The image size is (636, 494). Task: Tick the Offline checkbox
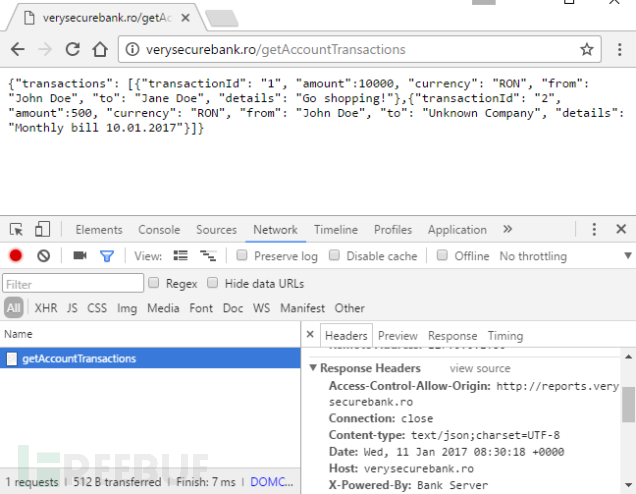[442, 255]
